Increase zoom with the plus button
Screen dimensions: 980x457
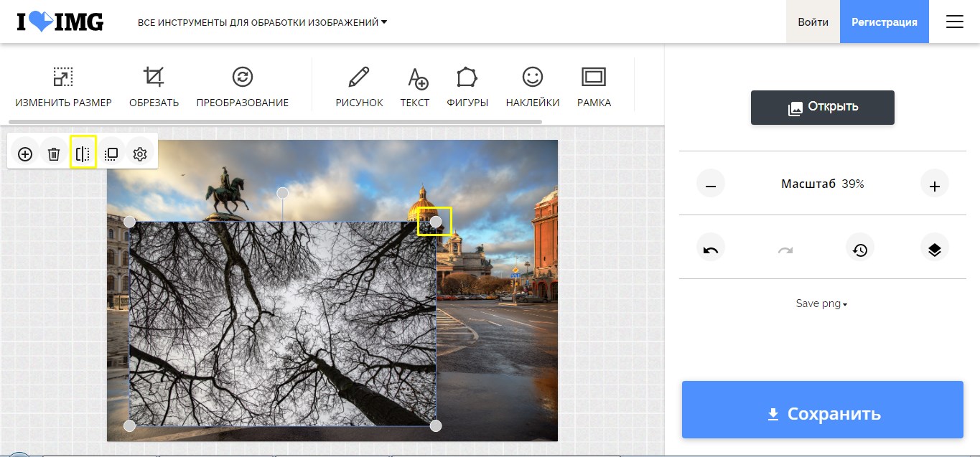click(x=934, y=185)
